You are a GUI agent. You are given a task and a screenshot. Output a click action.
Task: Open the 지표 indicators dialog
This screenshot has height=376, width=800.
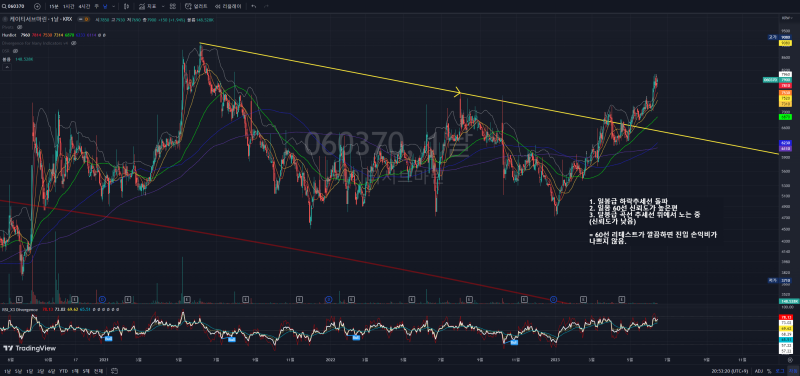point(148,7)
